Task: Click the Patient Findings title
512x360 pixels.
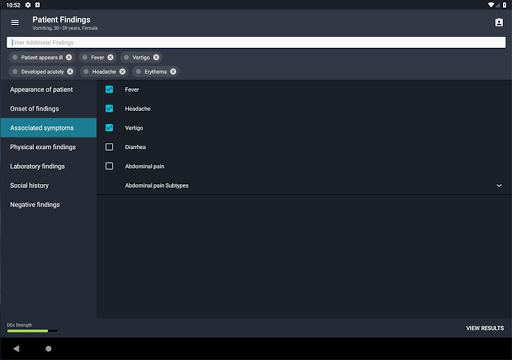Action: click(x=61, y=20)
